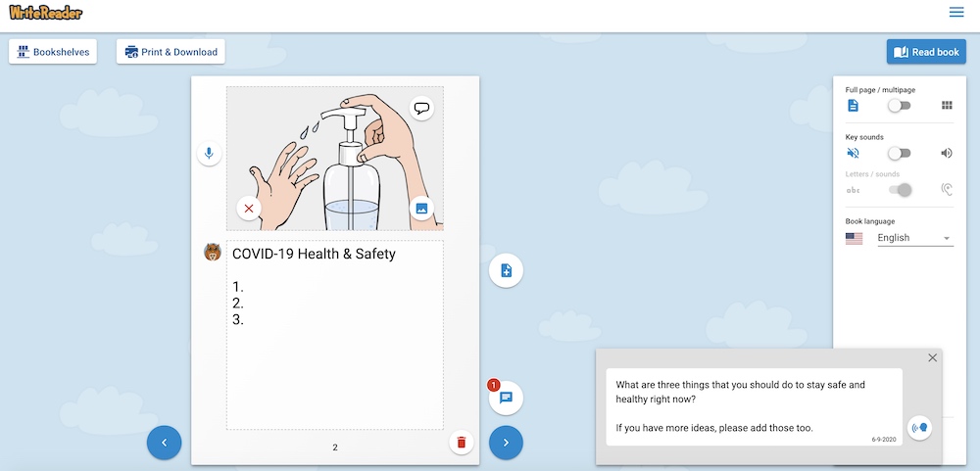Screen dimensions: 980x471
Task: Click list line '1.'
Action: click(x=237, y=287)
